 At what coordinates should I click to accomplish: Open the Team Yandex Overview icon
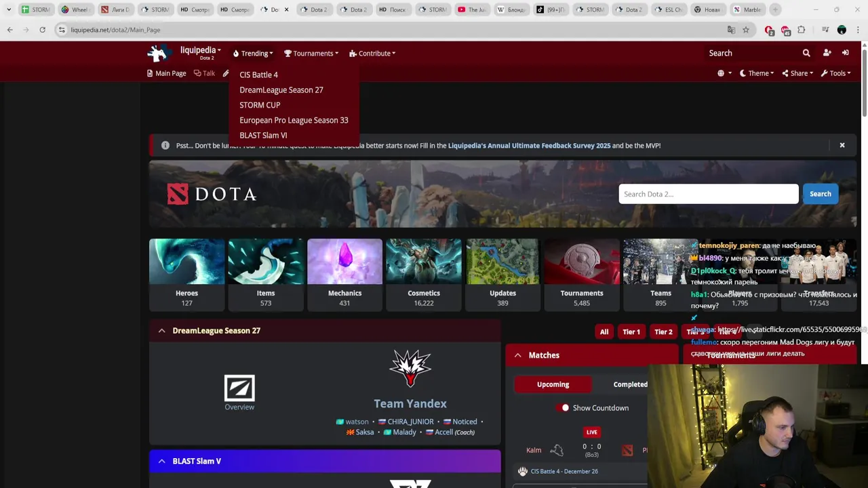point(239,388)
